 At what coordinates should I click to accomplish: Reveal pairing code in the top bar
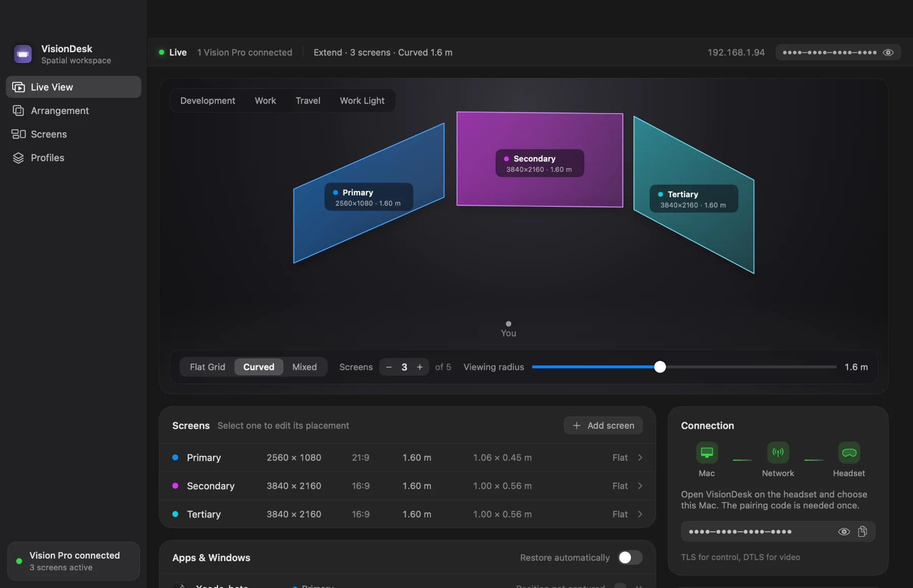pyautogui.click(x=888, y=53)
